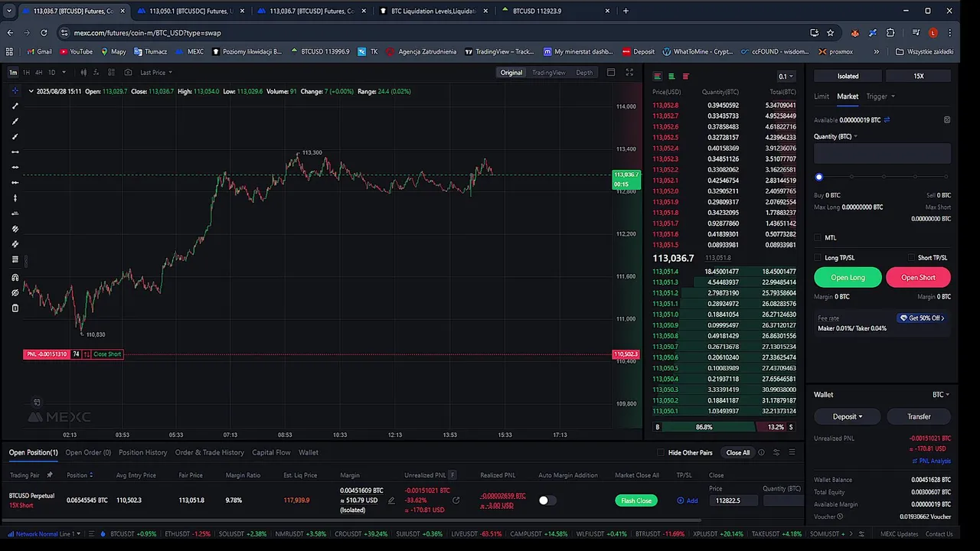Switch chart to Depth tab

click(584, 73)
